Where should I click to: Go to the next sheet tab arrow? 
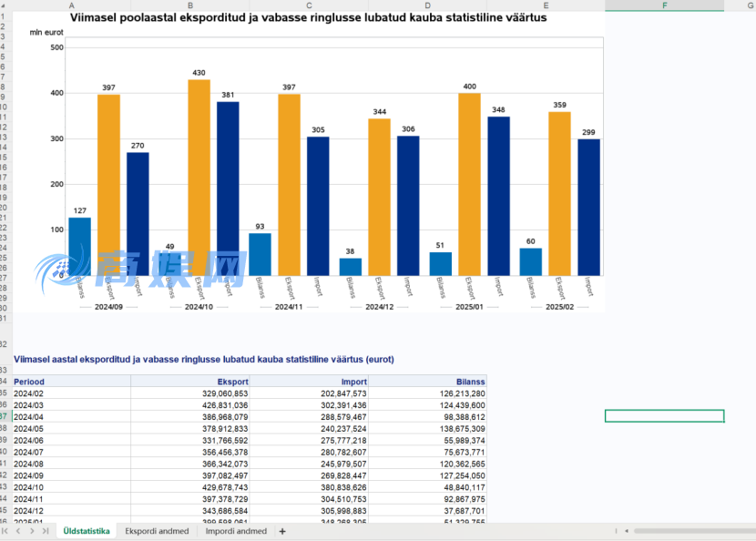(x=32, y=531)
